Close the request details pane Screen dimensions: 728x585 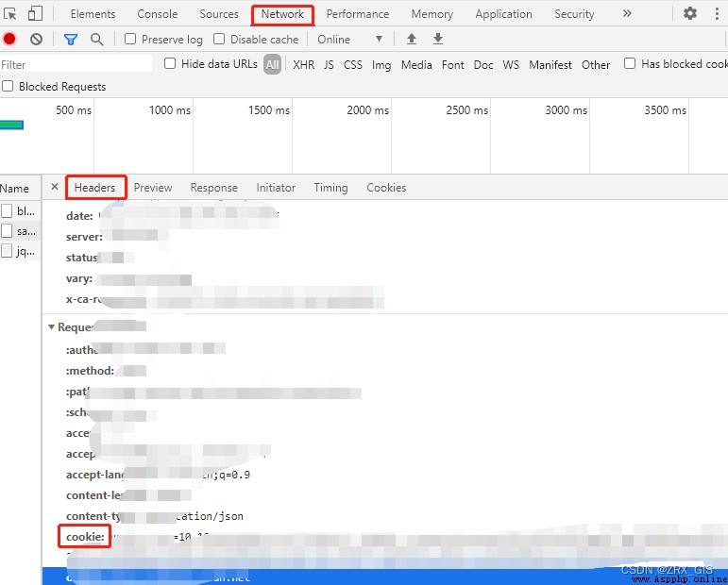click(x=55, y=187)
